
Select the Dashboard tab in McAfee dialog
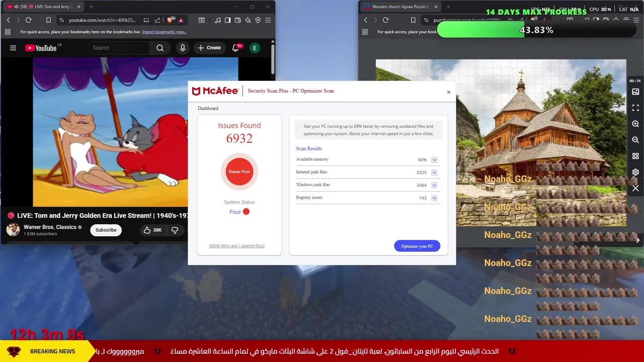[208, 108]
